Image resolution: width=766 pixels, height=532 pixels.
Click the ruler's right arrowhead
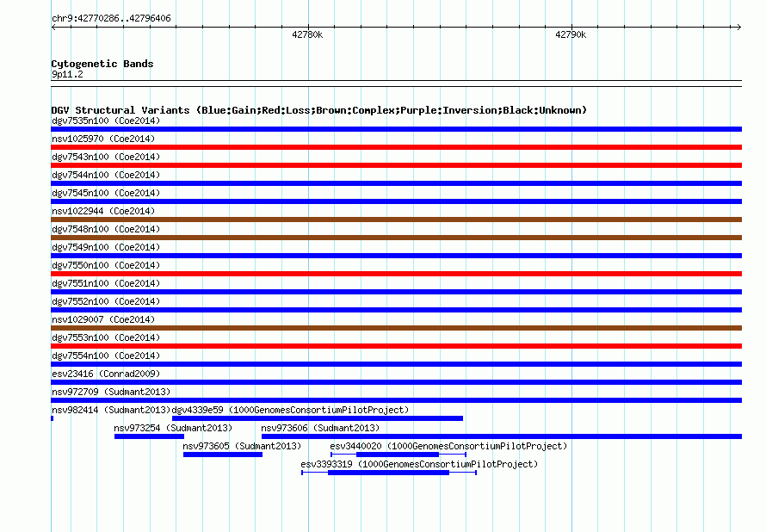(x=739, y=27)
